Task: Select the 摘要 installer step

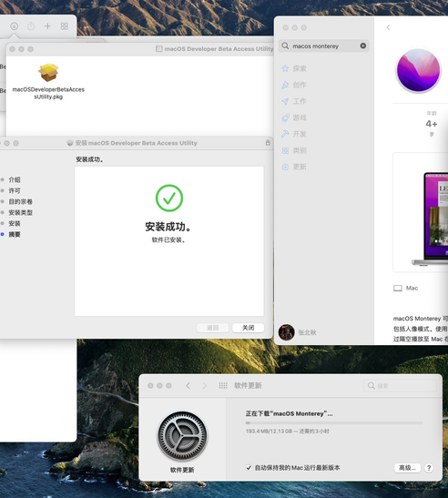Action: click(x=15, y=234)
